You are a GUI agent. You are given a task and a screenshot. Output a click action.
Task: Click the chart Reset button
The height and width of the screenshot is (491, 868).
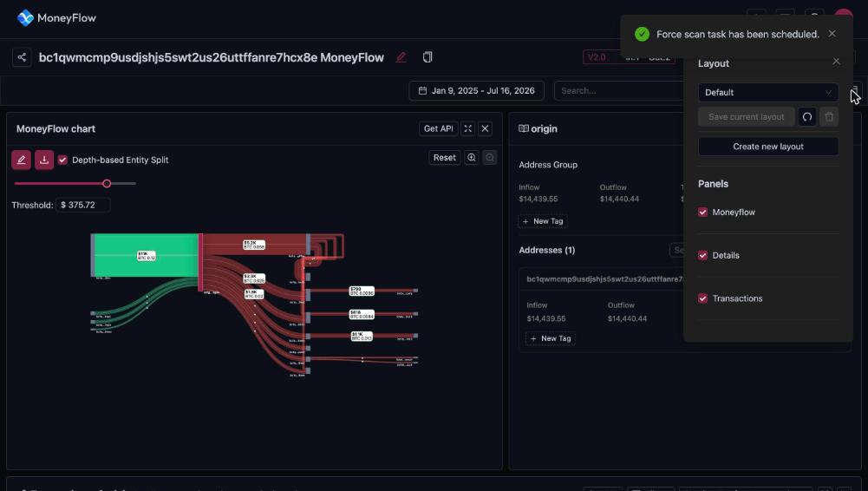coord(445,158)
